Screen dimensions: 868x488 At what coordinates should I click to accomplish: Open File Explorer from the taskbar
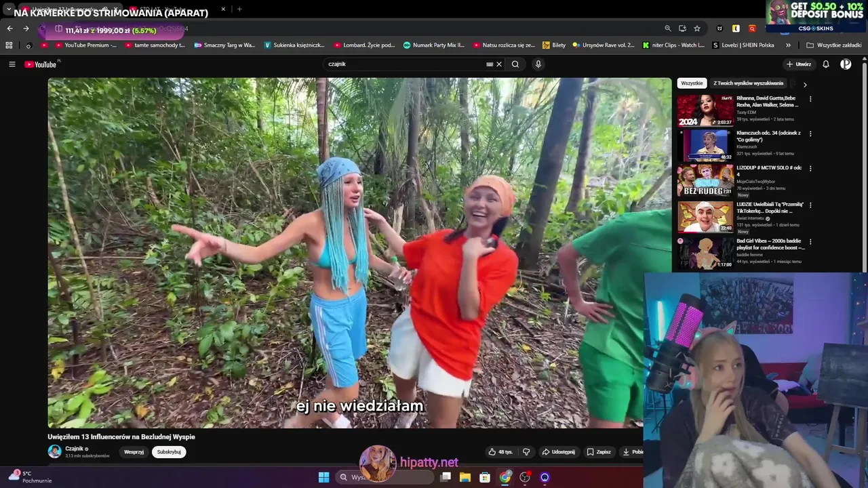coord(465,477)
